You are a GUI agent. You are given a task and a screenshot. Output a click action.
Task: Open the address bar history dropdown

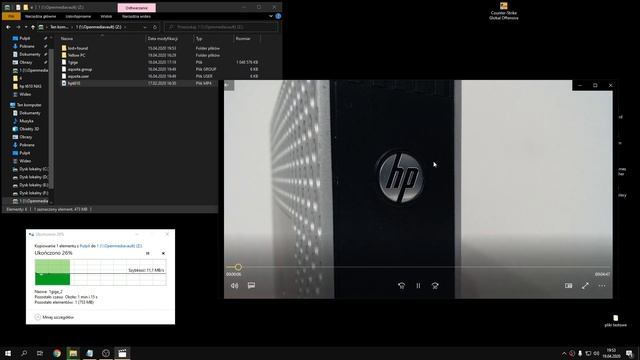click(x=144, y=27)
